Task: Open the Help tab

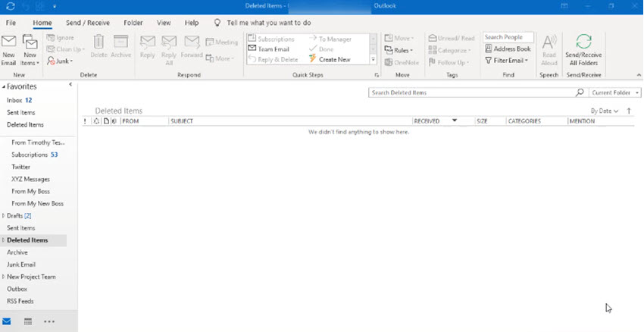Action: (x=192, y=23)
